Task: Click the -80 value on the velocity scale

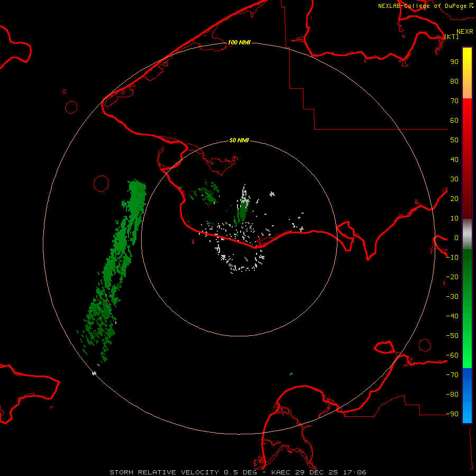Action: click(x=452, y=395)
